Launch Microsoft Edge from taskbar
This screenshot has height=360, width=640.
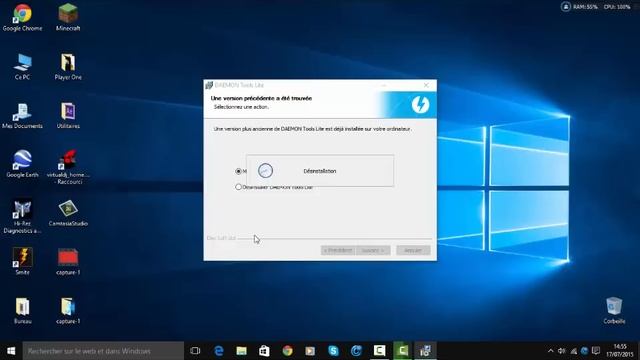click(x=219, y=351)
